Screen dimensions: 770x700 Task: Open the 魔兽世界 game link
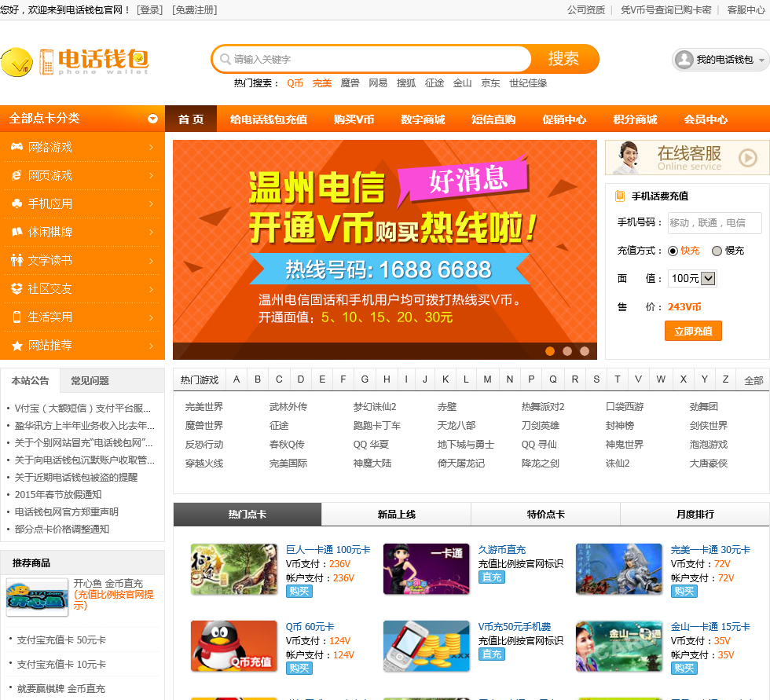(x=203, y=426)
